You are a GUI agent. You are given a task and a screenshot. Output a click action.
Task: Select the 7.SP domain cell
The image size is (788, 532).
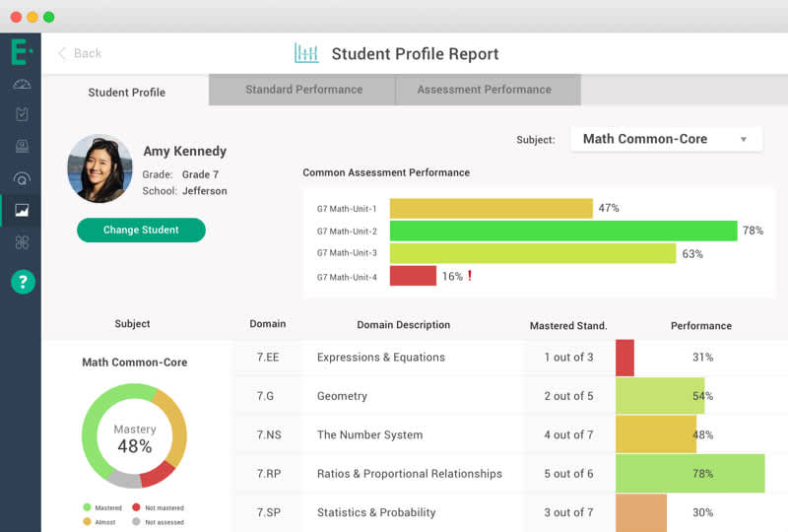269,512
